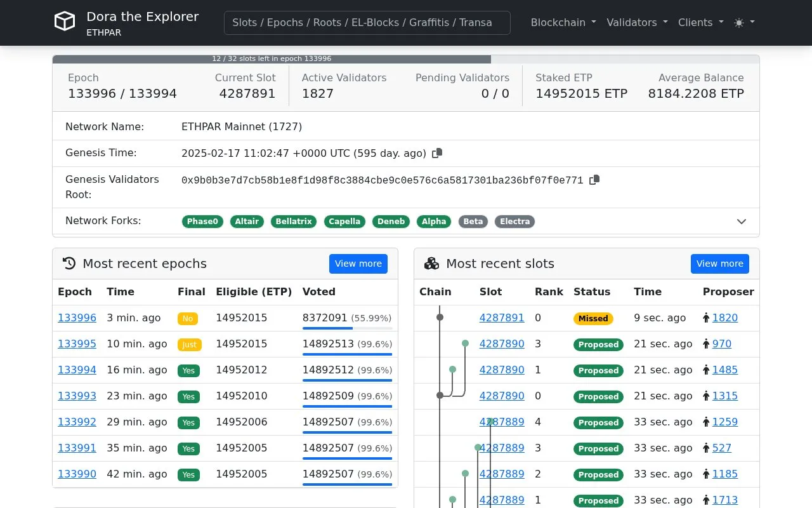
Task: Click the 14892513 voted value
Action: (x=328, y=344)
